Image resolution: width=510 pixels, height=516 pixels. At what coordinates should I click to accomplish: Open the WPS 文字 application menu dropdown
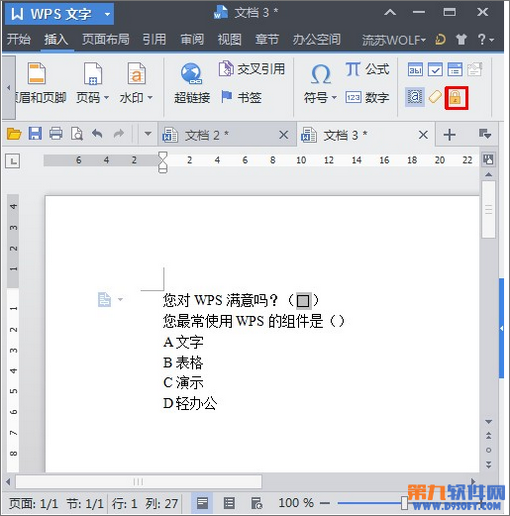click(107, 14)
